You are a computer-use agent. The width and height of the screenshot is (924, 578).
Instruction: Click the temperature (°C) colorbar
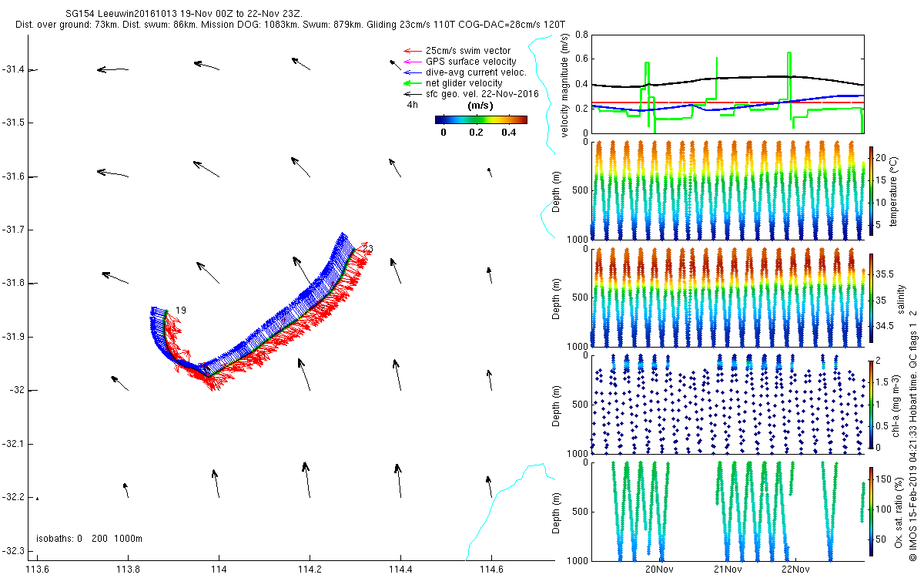872,190
